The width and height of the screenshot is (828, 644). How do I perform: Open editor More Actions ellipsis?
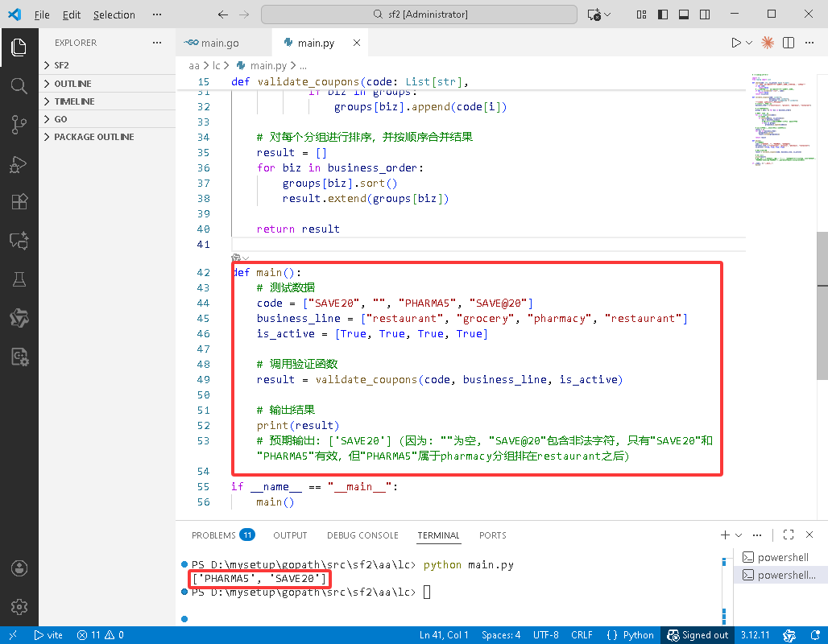click(x=809, y=43)
